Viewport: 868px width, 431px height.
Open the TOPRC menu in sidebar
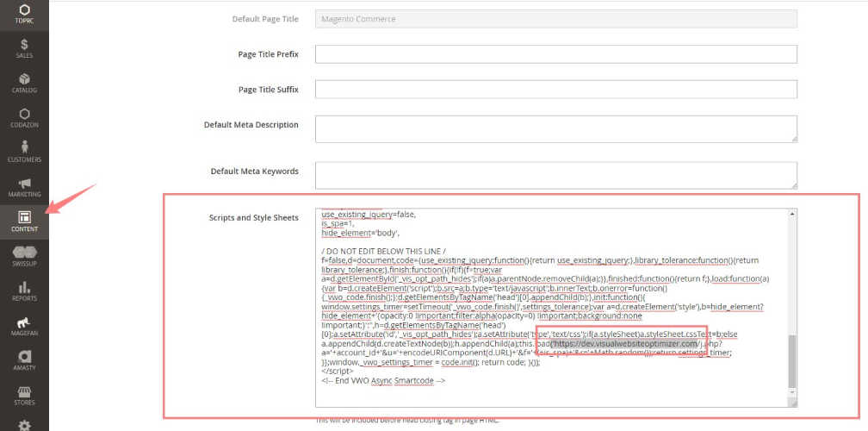(x=24, y=13)
